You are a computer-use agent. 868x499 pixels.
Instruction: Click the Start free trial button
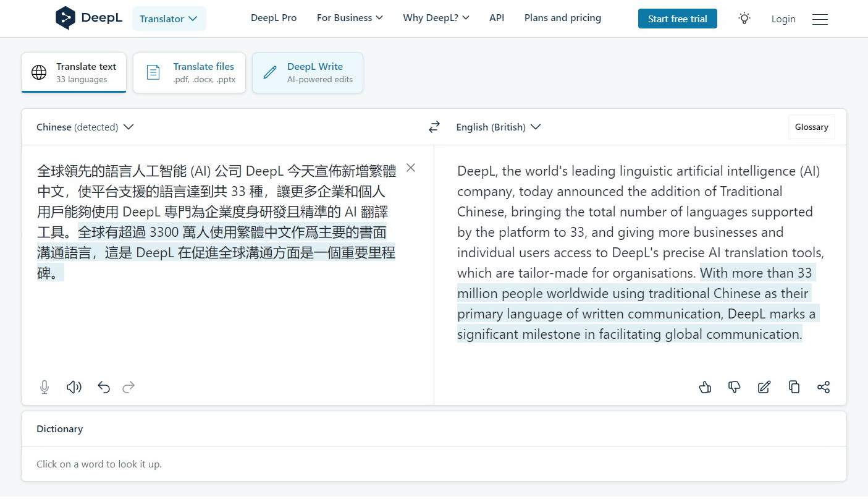677,19
